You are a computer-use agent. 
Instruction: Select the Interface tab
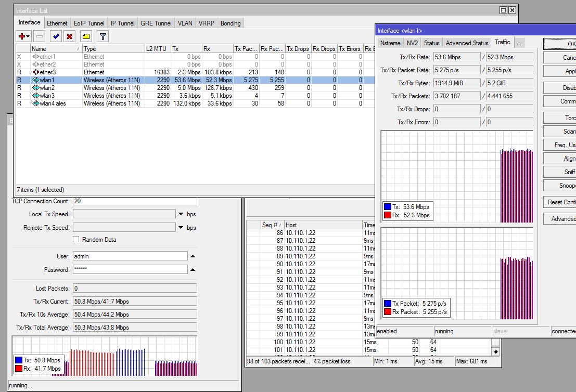[29, 22]
